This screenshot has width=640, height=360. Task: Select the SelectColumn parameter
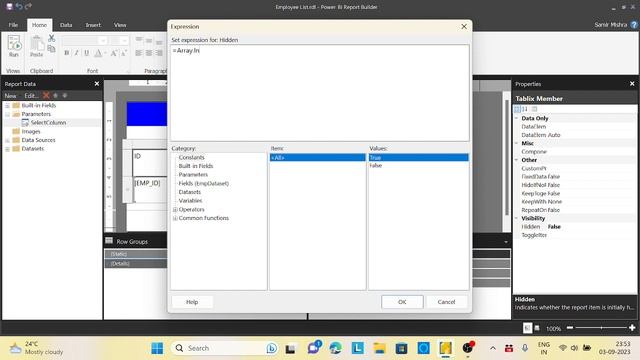48,122
